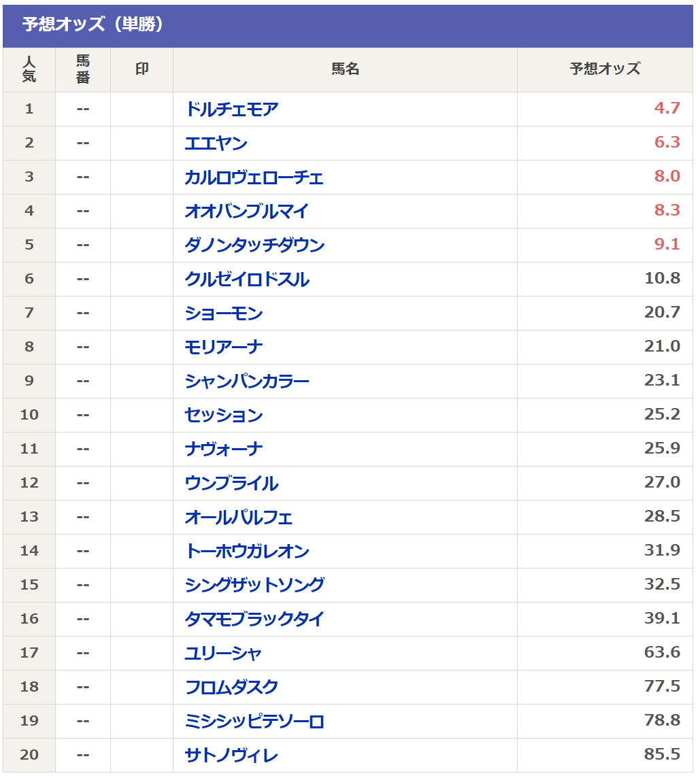Open horse link ウンブライル
This screenshot has height=778, width=700.
tap(231, 484)
